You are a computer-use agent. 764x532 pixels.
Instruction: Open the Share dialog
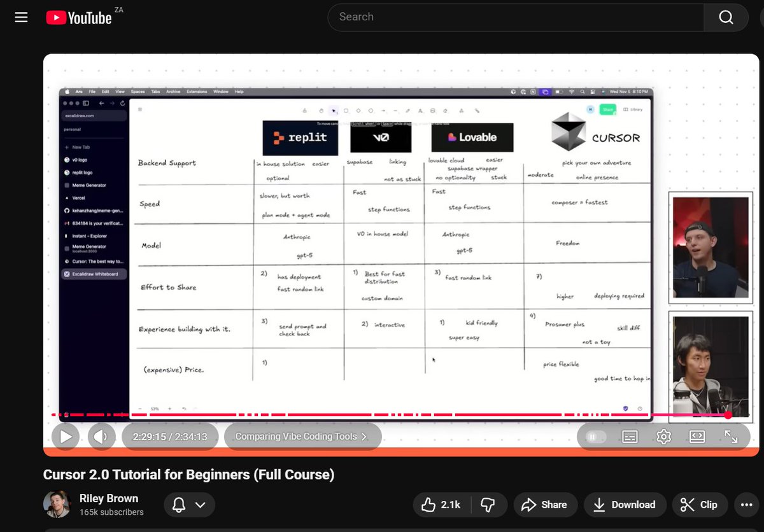(545, 505)
